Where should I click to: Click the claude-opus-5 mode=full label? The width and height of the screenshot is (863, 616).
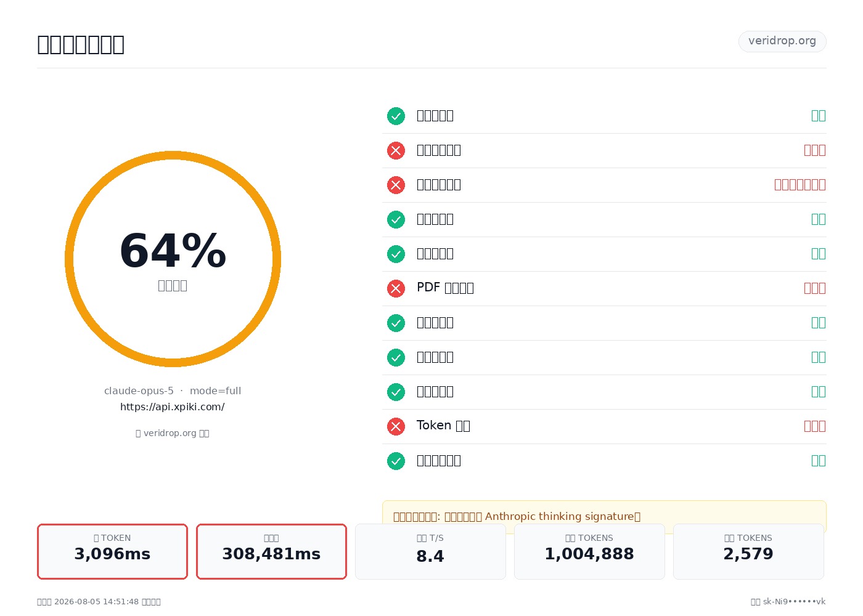click(x=173, y=391)
